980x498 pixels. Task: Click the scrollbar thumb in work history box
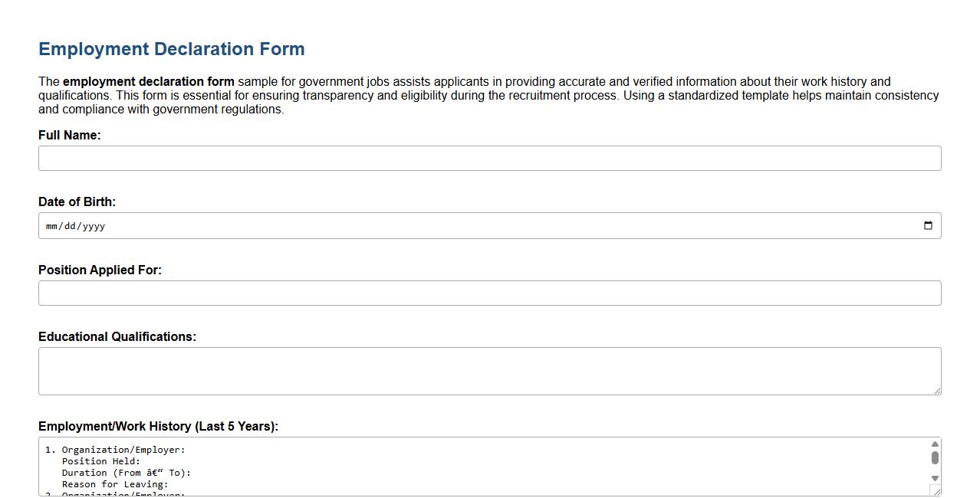coord(934,458)
